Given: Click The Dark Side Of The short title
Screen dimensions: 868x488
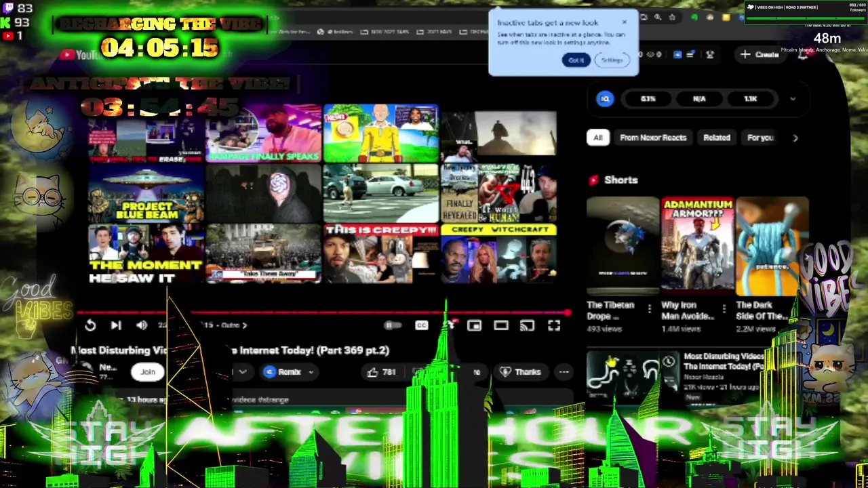Looking at the screenshot, I should pyautogui.click(x=764, y=310).
